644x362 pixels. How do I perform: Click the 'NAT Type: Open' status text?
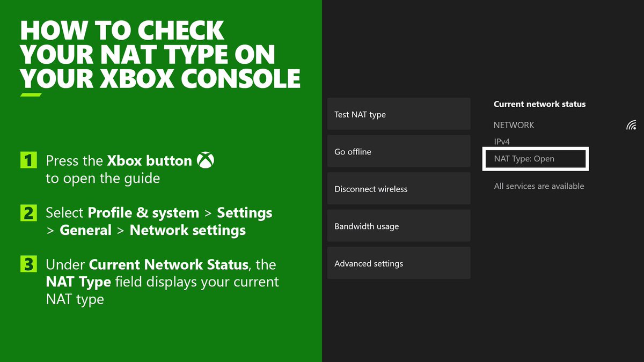tap(524, 159)
